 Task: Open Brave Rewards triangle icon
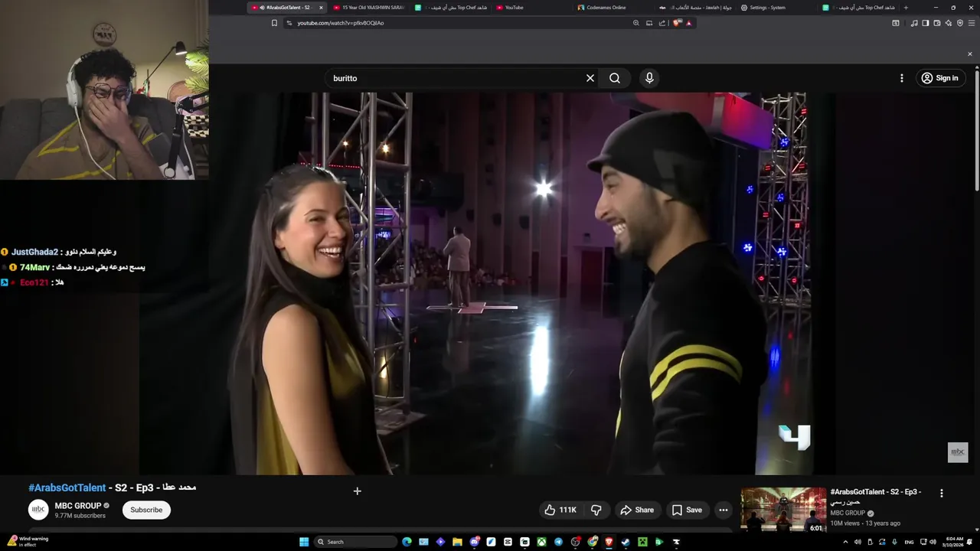(689, 23)
